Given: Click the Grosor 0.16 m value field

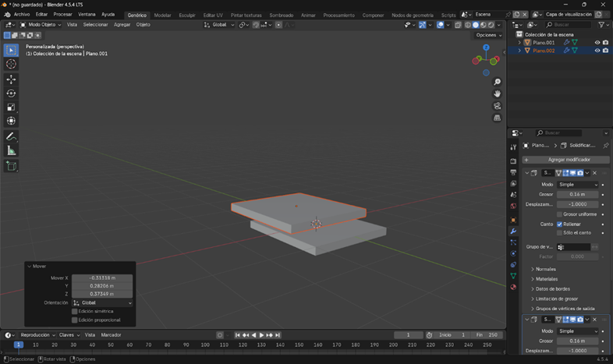Looking at the screenshot, I should pyautogui.click(x=577, y=194).
